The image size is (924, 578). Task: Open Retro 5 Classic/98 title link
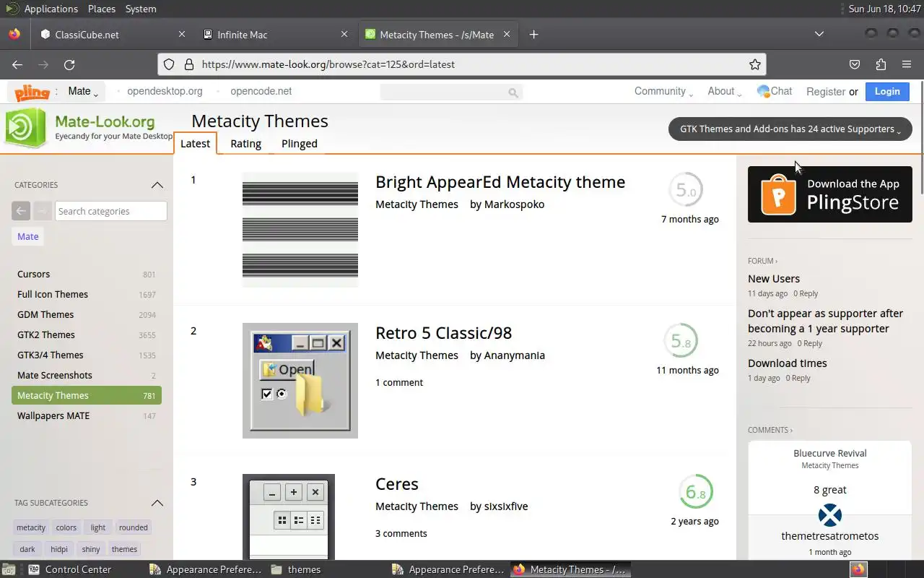(443, 333)
